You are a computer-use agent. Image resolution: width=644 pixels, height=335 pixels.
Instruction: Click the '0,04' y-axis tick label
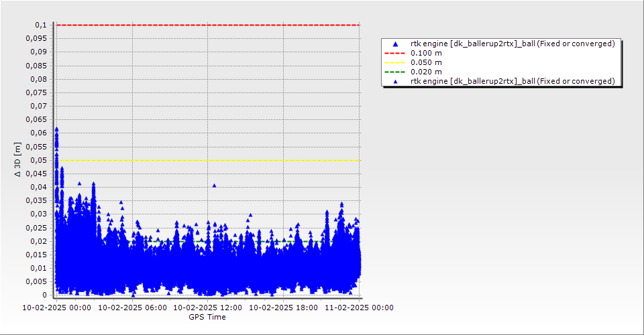pos(39,187)
